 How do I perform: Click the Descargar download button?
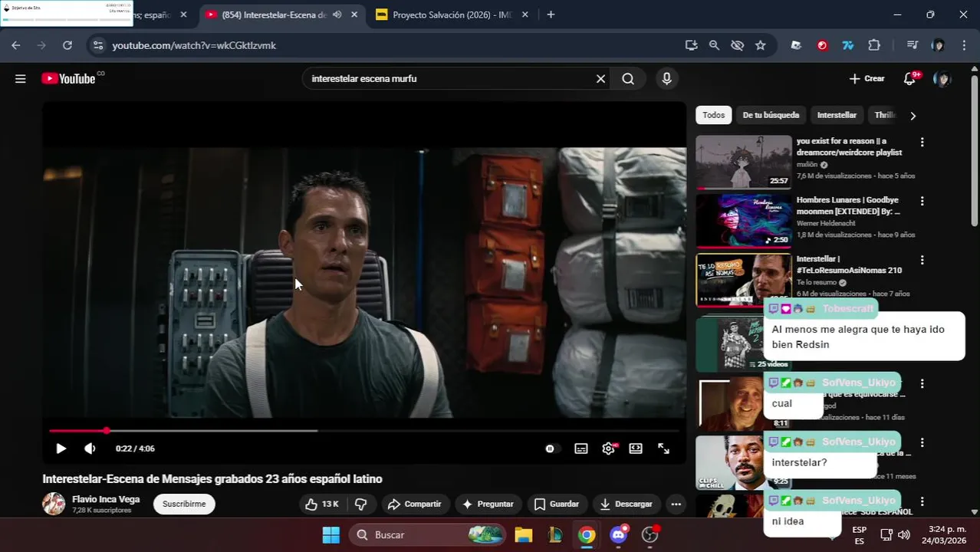[626, 504]
